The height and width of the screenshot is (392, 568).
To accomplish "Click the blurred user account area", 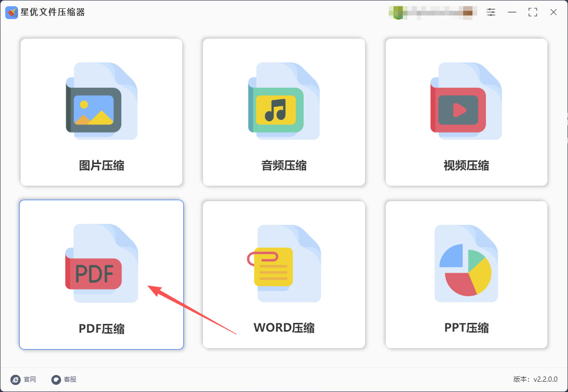I will (432, 12).
